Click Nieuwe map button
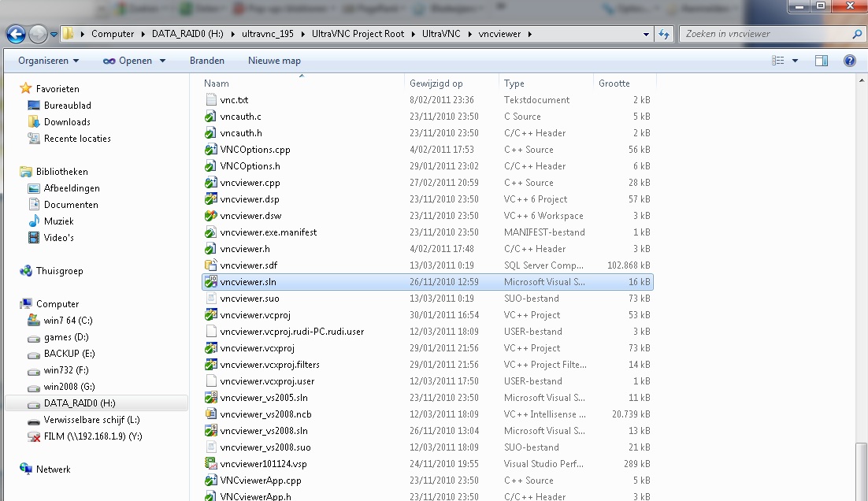The height and width of the screenshot is (501, 868). coord(275,61)
